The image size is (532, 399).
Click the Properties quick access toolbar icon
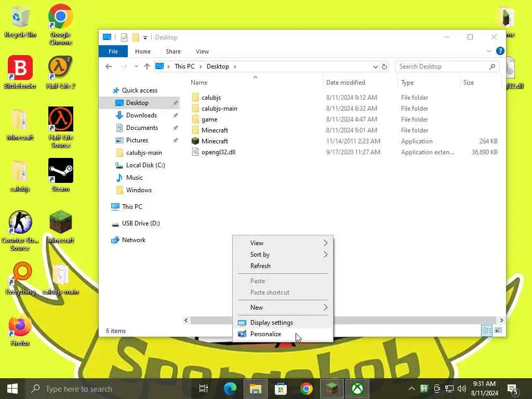pyautogui.click(x=124, y=37)
